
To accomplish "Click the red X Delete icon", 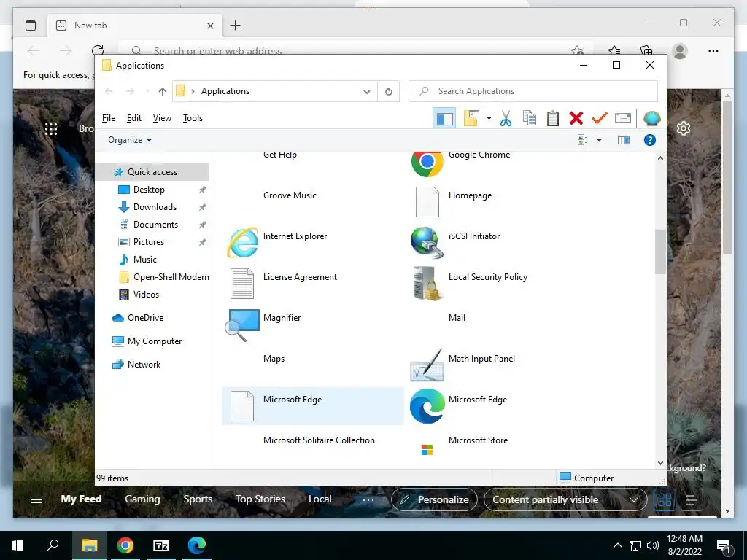I will 576,118.
